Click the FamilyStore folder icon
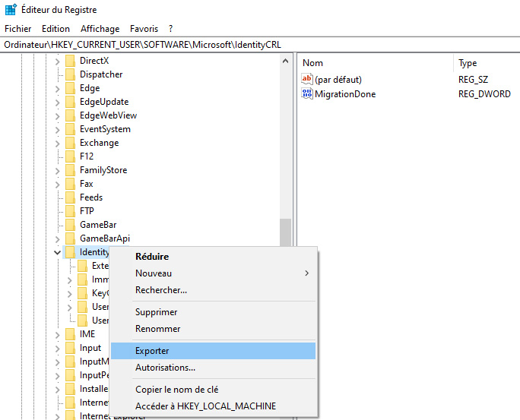 pos(70,170)
